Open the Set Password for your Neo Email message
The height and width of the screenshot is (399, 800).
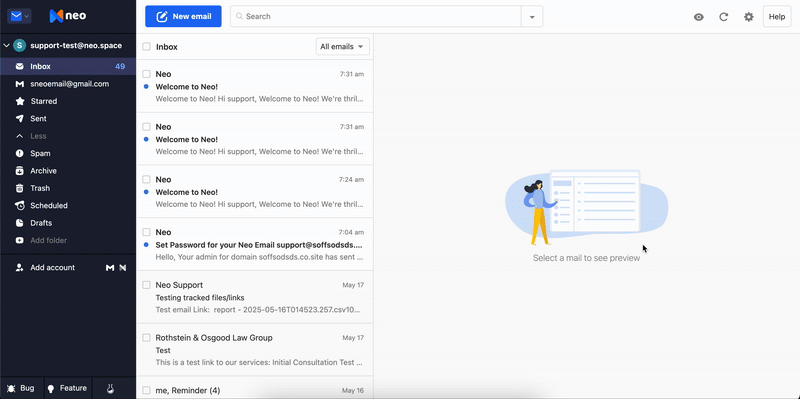(255, 244)
